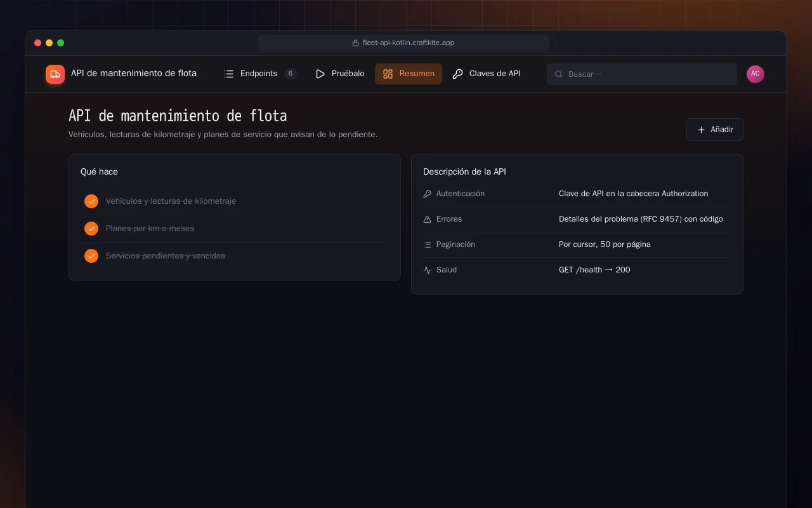
Task: Click the "API de mantenimiento de flota" header brand name
Action: click(134, 74)
